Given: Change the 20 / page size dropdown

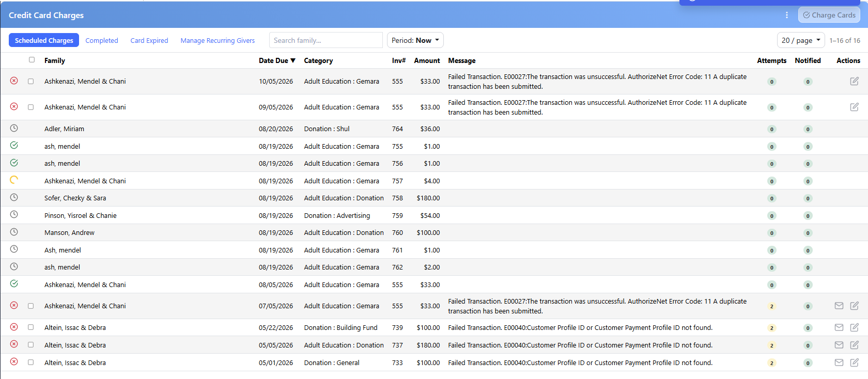Looking at the screenshot, I should pyautogui.click(x=801, y=40).
